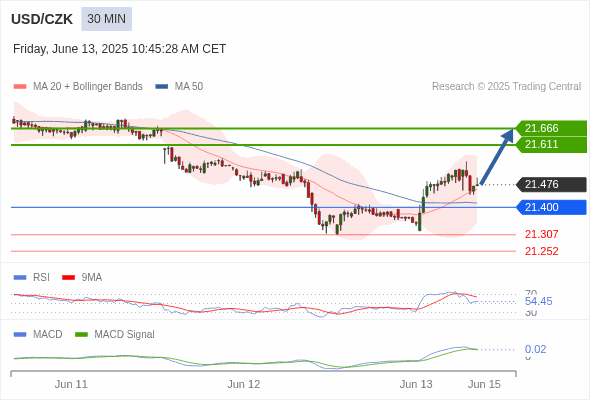
Task: Click the Jun 13 date axis label
Action: (x=416, y=385)
